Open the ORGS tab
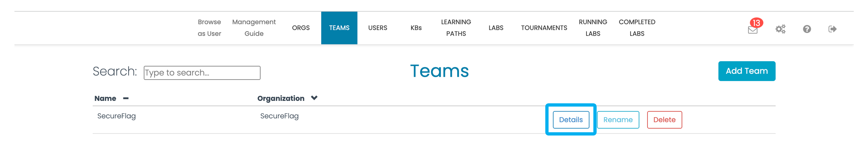 (301, 28)
